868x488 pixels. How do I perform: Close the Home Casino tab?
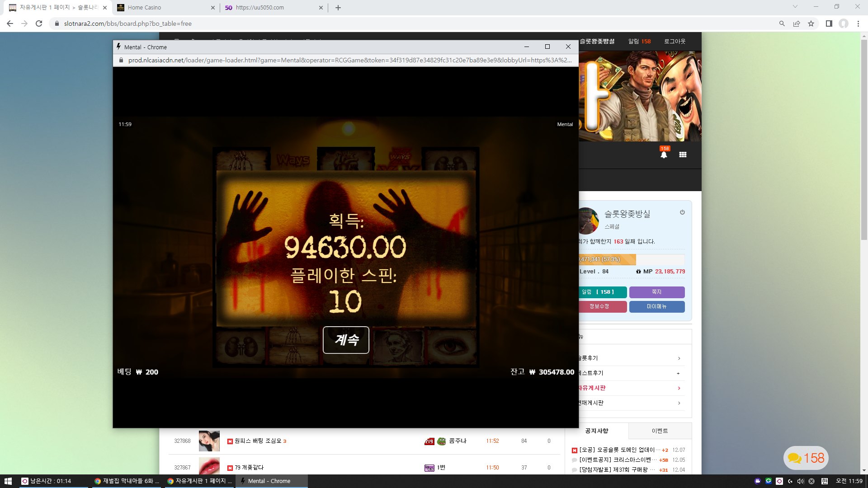click(x=213, y=8)
